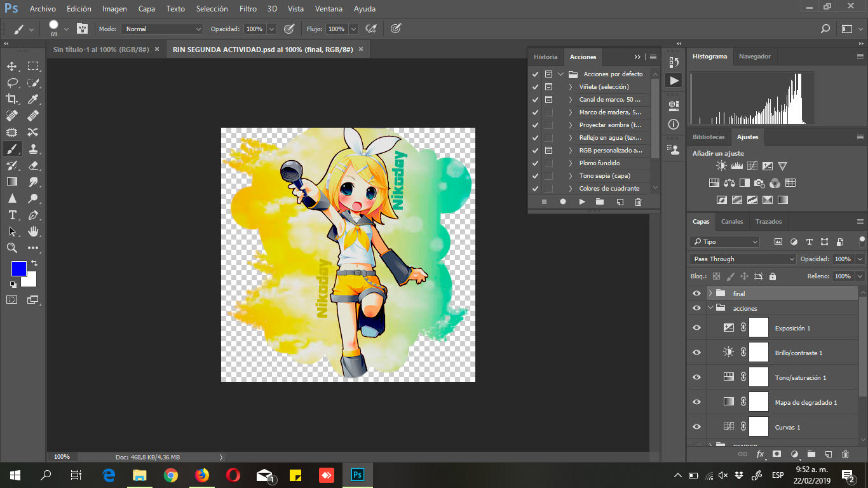This screenshot has width=868, height=488.
Task: Click the record action circle button
Action: 563,201
